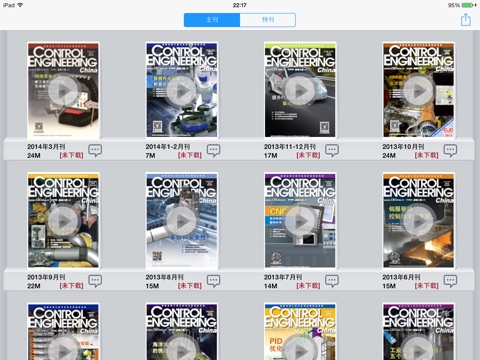
Task: Select the 2013年6月刊 title text
Action: click(401, 277)
